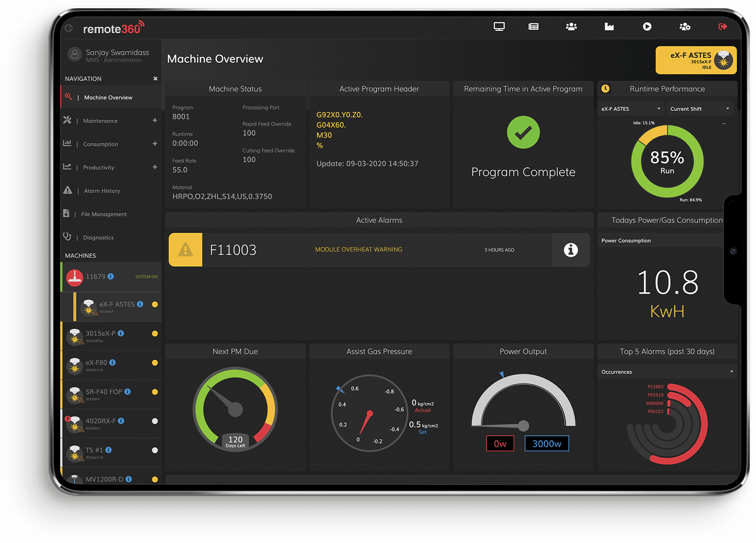Open the list view icon in header
This screenshot has width=756, height=543.
533,27
